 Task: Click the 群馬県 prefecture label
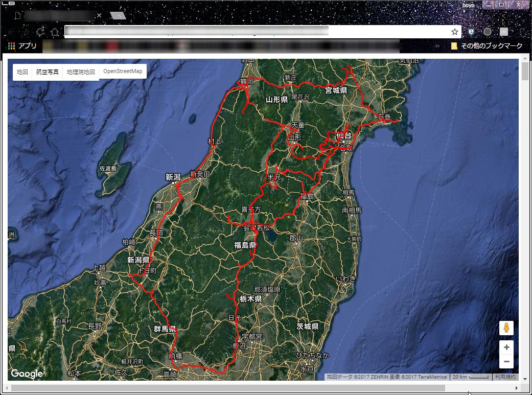(x=165, y=329)
